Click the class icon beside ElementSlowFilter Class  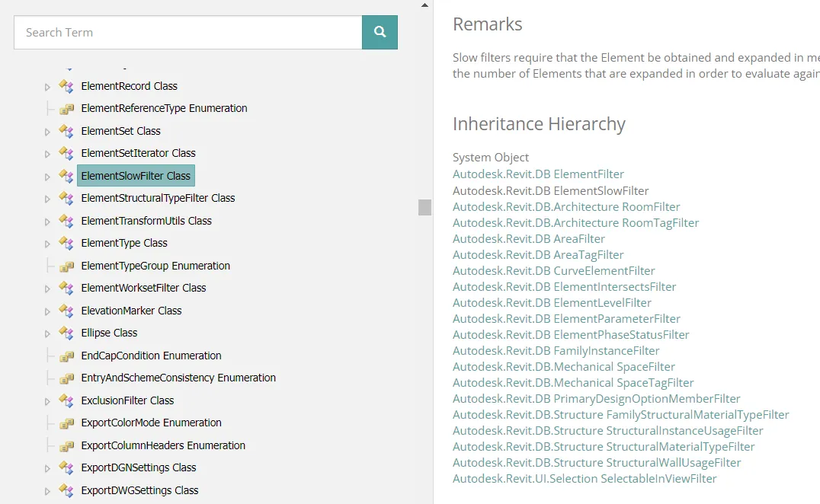point(66,176)
